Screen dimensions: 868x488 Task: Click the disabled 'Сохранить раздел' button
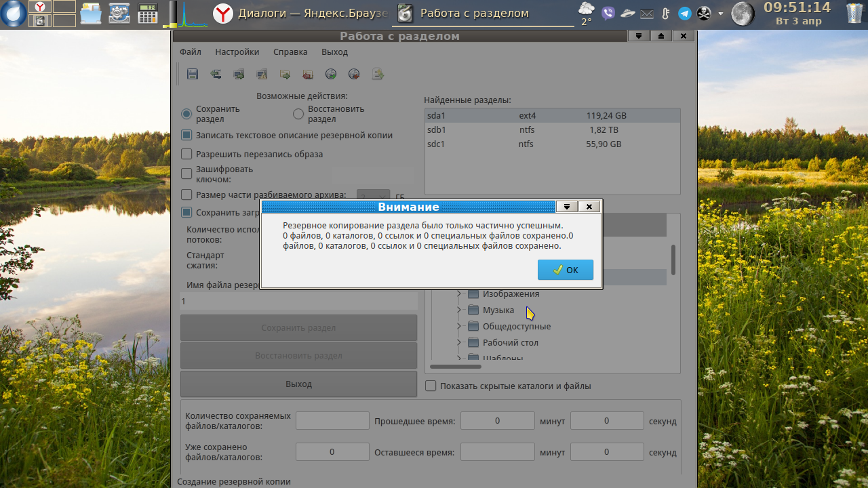298,328
